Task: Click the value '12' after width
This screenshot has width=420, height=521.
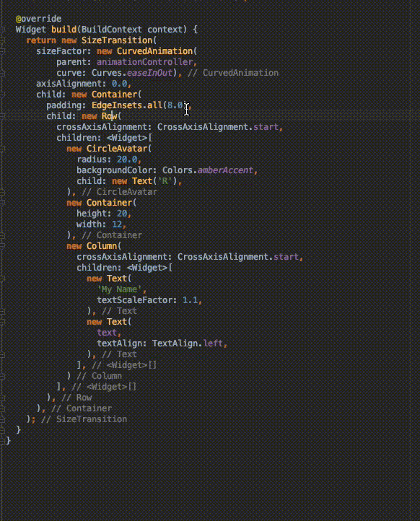Action: pos(117,224)
